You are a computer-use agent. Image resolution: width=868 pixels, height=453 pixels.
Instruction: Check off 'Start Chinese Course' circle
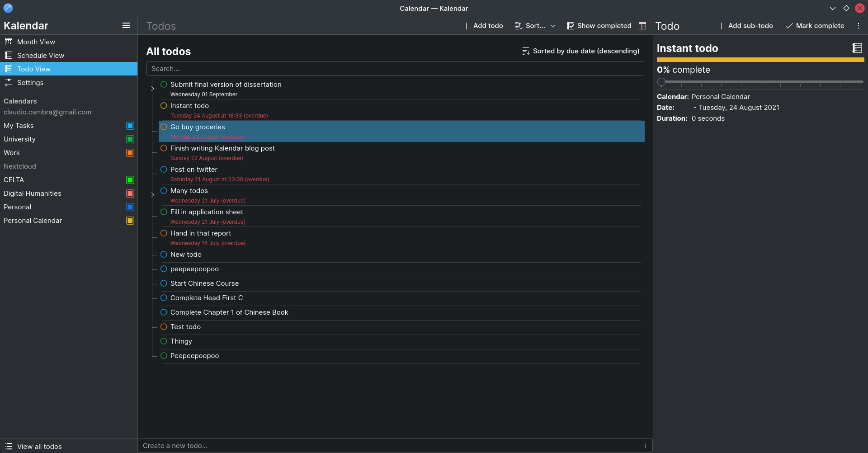(x=164, y=283)
